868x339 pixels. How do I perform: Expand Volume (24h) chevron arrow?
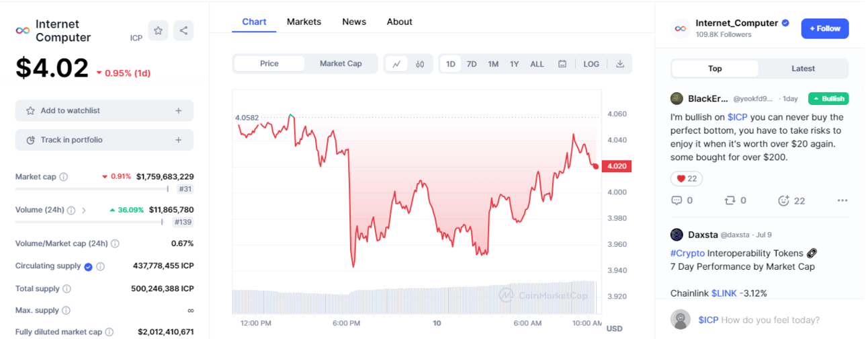click(84, 210)
